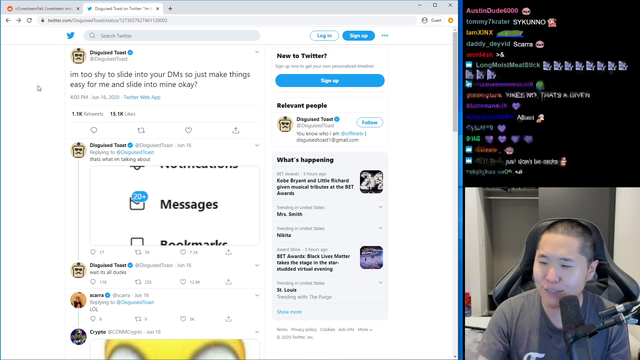The height and width of the screenshot is (360, 640).
Task: Click the Search Twitter field
Action: point(172,36)
